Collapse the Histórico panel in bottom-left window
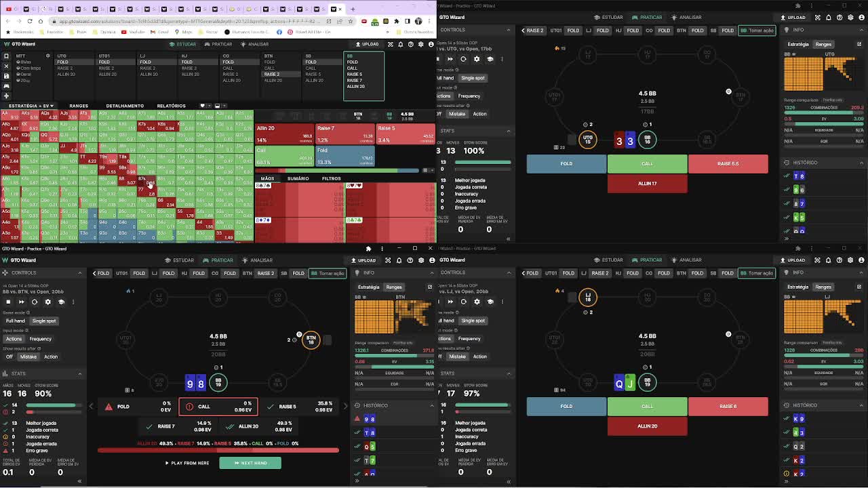The image size is (868, 488). pos(432,405)
